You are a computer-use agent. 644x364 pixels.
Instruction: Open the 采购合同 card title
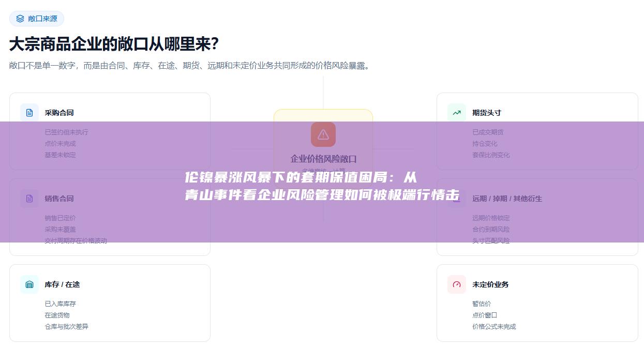click(59, 113)
